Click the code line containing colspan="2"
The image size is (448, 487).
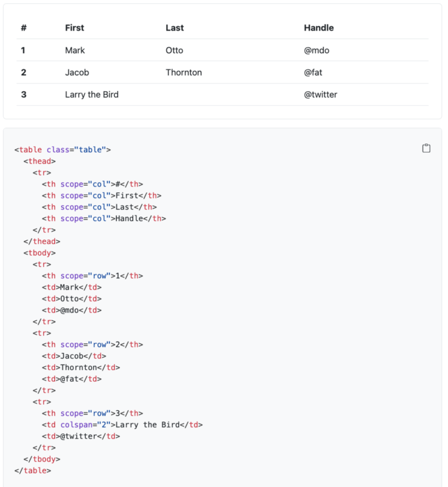pos(122,425)
